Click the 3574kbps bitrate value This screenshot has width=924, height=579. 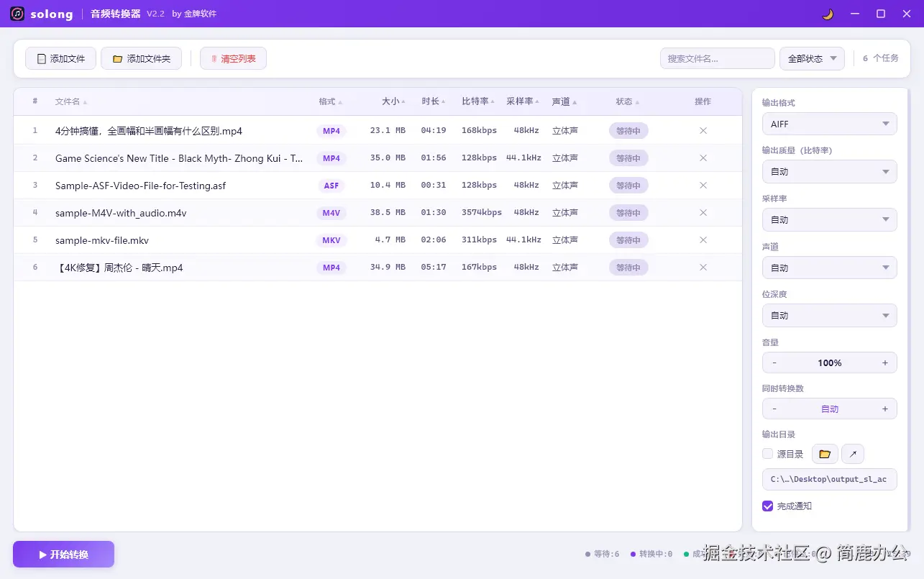(481, 212)
